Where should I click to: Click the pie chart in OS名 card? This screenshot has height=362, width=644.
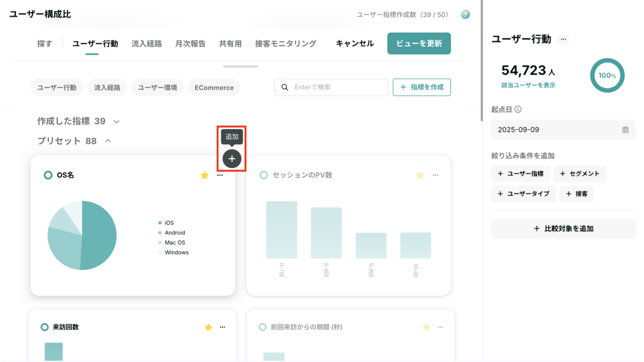(x=82, y=235)
